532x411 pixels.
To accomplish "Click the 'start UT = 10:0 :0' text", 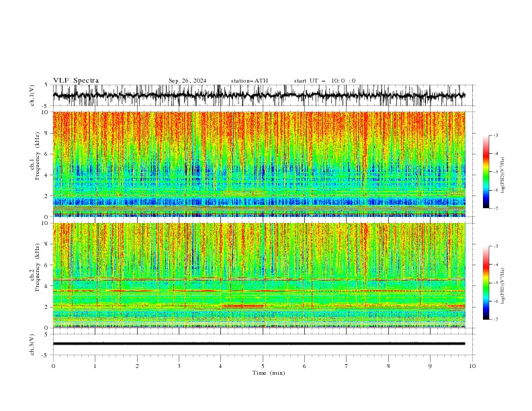I will pos(324,81).
